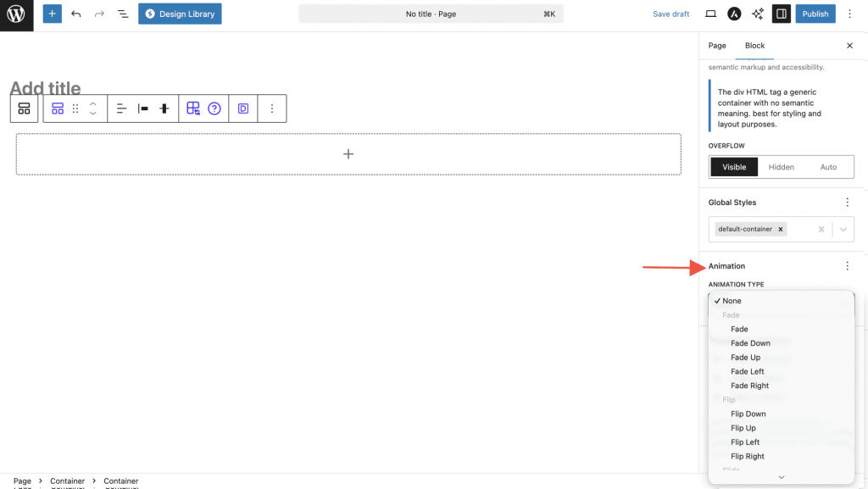
Task: Choose Fade Up from animation list
Action: 745,358
